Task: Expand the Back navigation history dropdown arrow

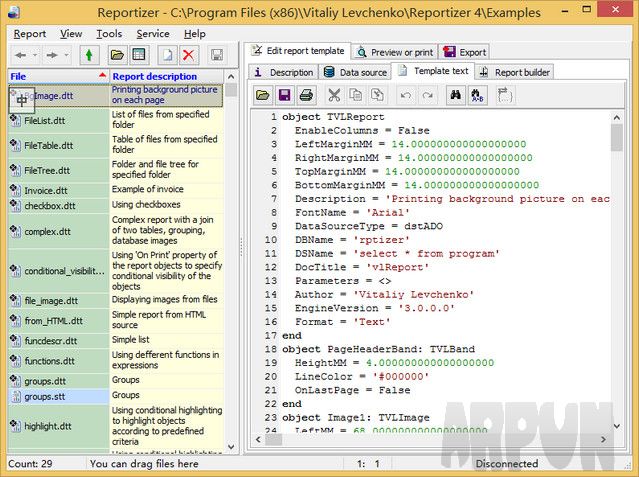Action: (33, 54)
